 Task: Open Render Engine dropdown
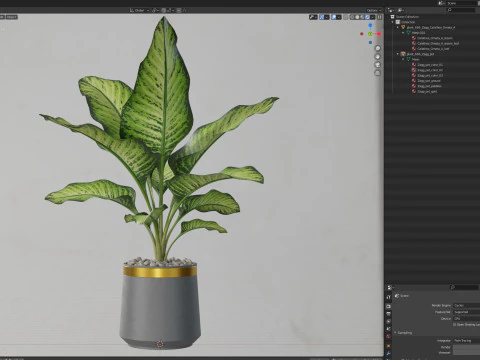[466, 306]
